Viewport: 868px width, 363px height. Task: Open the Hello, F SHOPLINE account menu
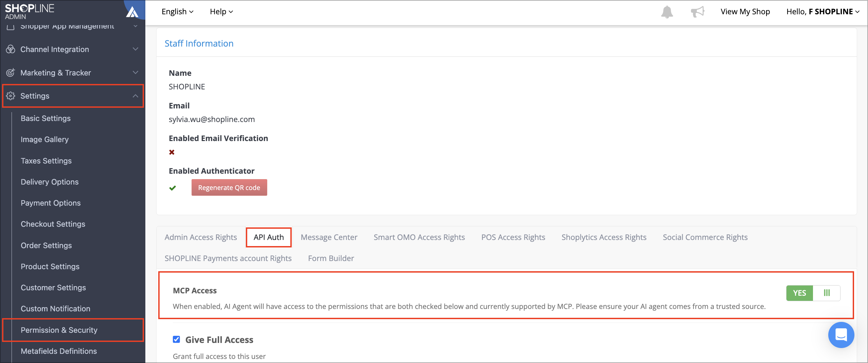(823, 12)
